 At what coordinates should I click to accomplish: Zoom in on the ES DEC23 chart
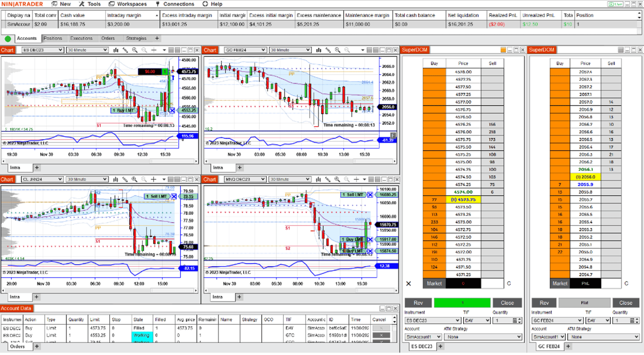coord(135,50)
